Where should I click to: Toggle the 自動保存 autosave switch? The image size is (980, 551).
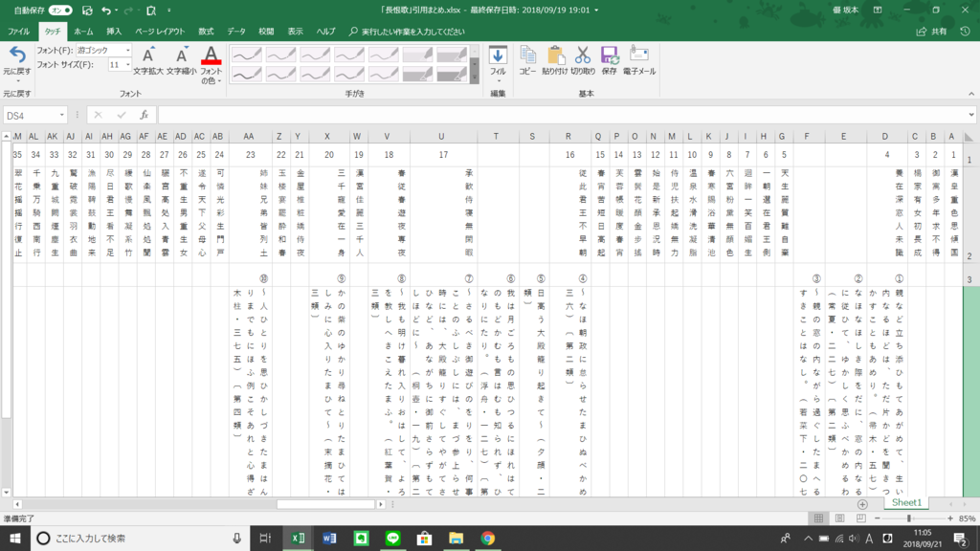[x=60, y=10]
